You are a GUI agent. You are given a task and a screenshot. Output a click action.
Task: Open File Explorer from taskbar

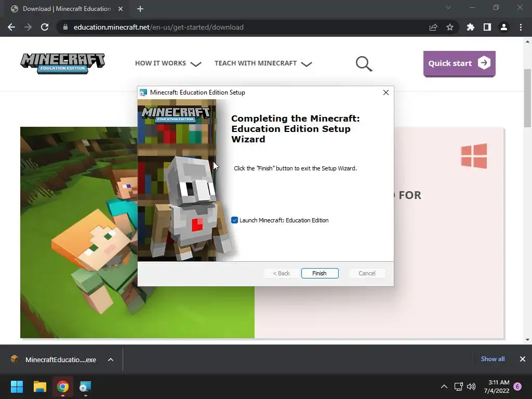click(x=39, y=387)
